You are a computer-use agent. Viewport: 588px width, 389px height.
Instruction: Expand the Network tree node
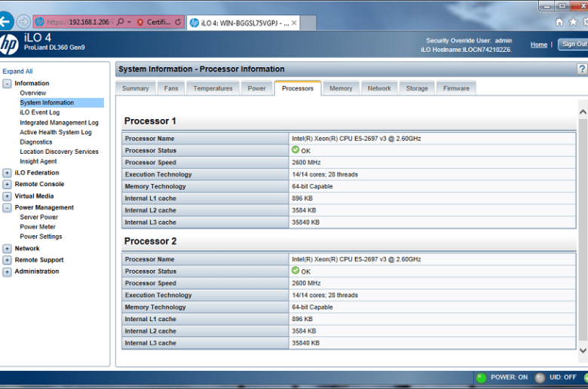[x=7, y=249]
